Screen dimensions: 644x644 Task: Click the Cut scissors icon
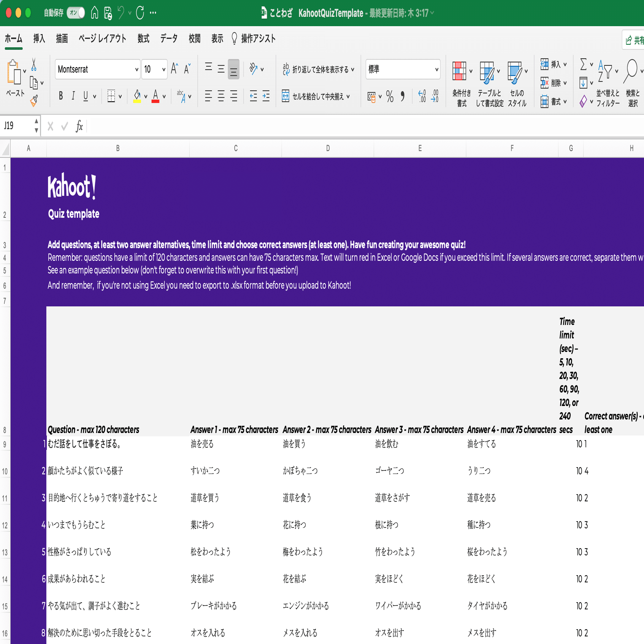pos(34,64)
